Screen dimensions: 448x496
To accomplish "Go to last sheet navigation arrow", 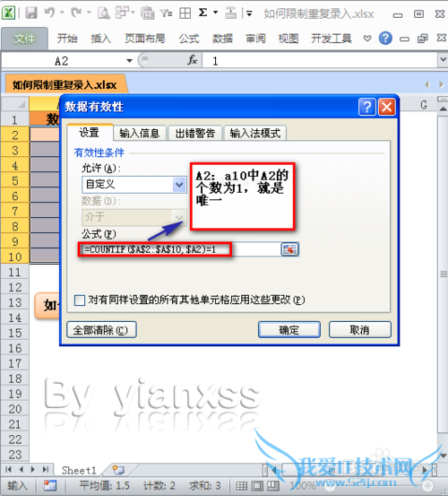I will 46,469.
